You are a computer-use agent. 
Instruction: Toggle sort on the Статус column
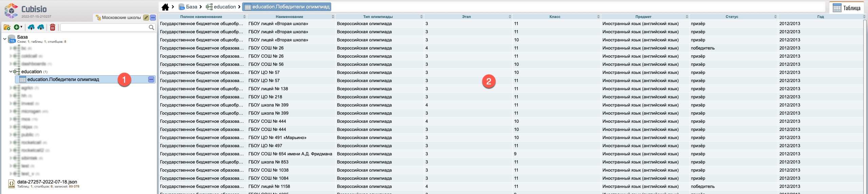click(775, 17)
